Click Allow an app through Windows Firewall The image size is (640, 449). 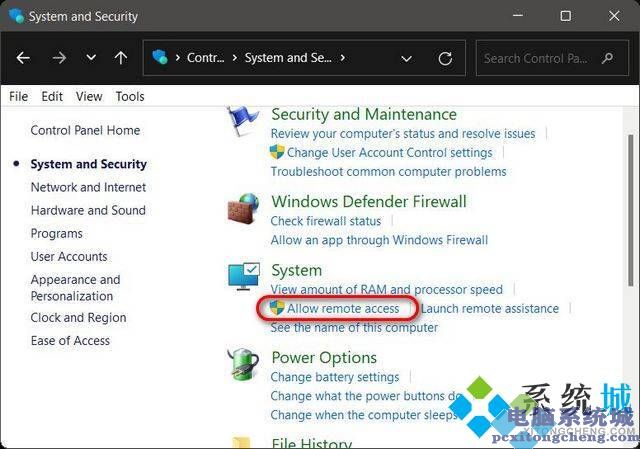click(x=379, y=240)
